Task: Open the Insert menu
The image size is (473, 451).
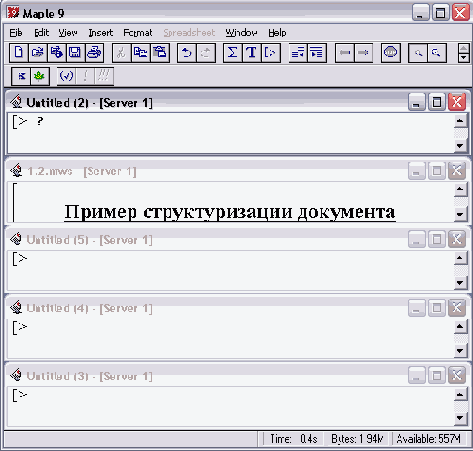Action: [x=101, y=33]
